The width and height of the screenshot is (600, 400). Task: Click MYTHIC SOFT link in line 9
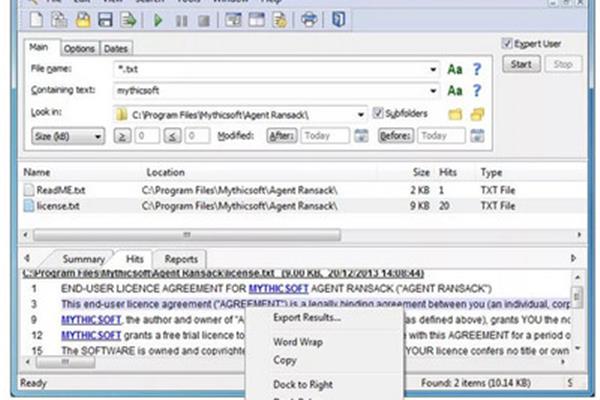click(91, 320)
